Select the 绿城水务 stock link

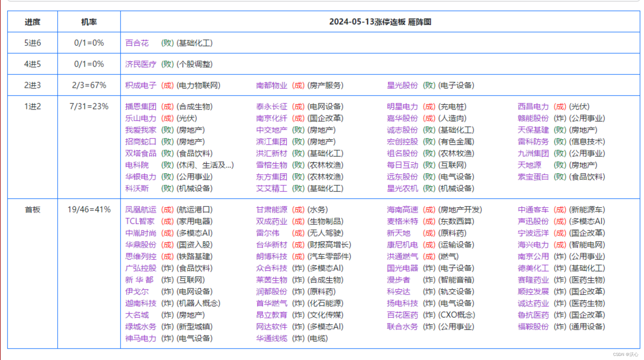tap(141, 327)
